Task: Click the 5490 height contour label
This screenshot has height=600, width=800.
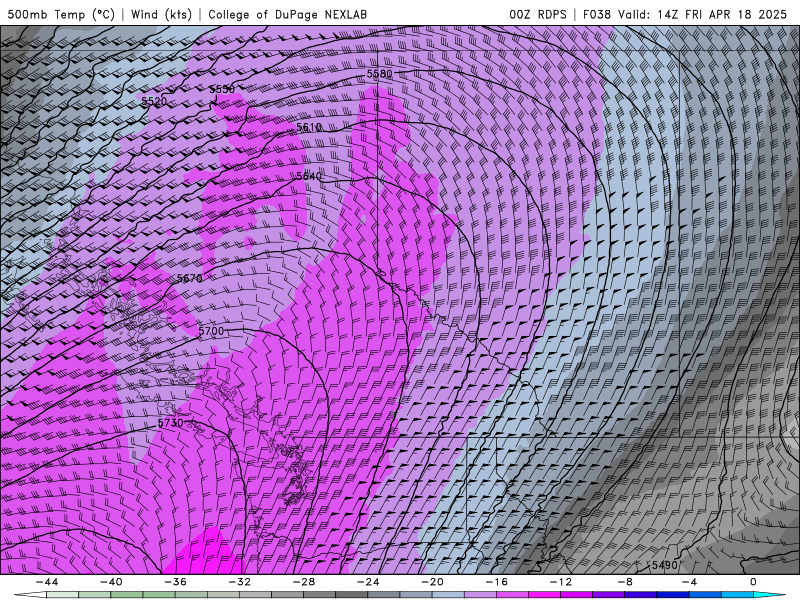Action: tap(665, 565)
